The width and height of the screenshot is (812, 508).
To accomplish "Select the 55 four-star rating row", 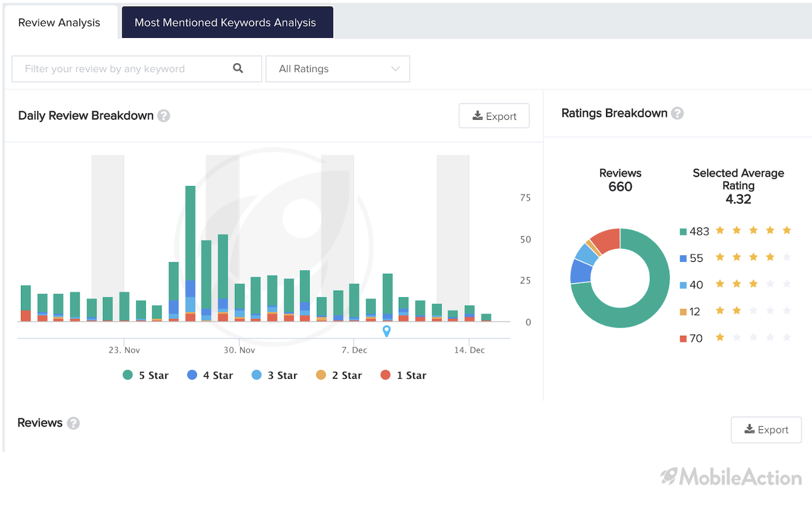I will 735,258.
